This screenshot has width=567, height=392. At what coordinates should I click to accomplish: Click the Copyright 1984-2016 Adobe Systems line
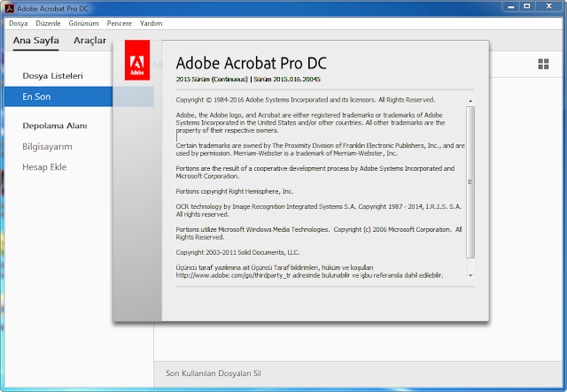point(306,100)
